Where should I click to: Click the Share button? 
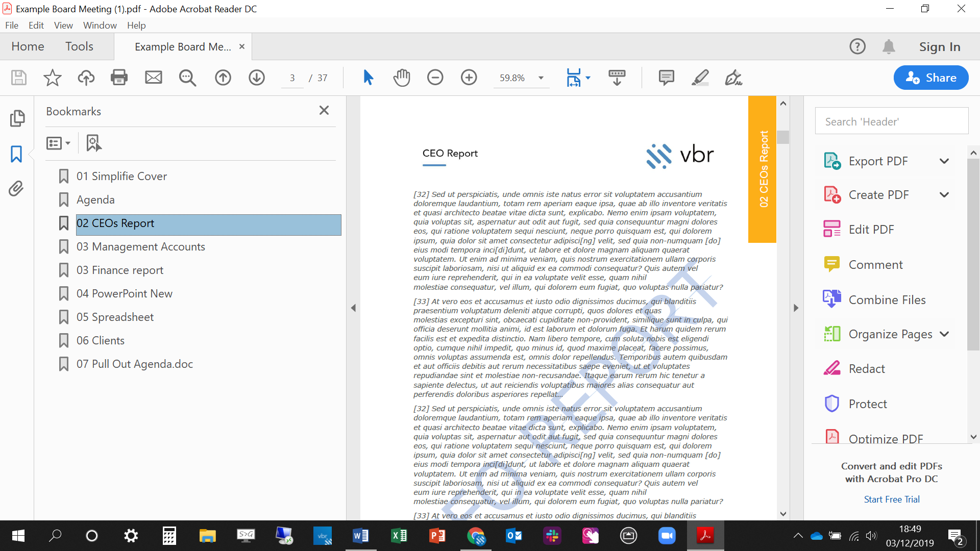(931, 78)
